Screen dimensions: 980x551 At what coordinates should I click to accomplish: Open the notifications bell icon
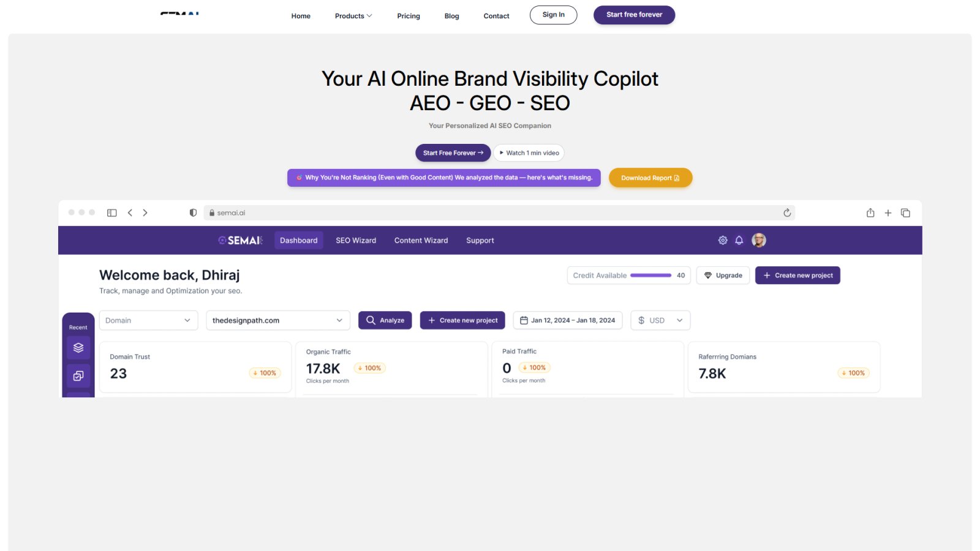point(739,241)
